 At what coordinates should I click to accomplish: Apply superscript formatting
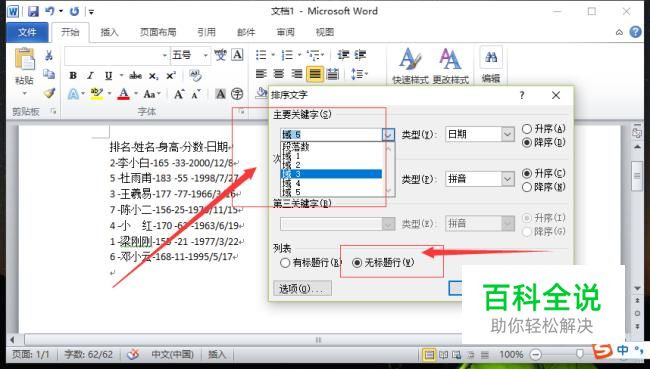[171, 75]
